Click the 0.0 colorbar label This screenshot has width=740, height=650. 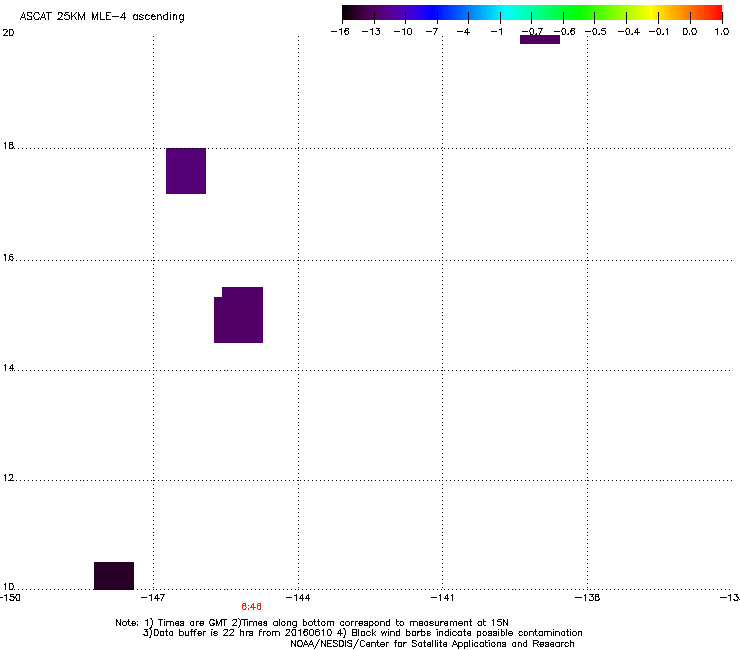click(690, 32)
